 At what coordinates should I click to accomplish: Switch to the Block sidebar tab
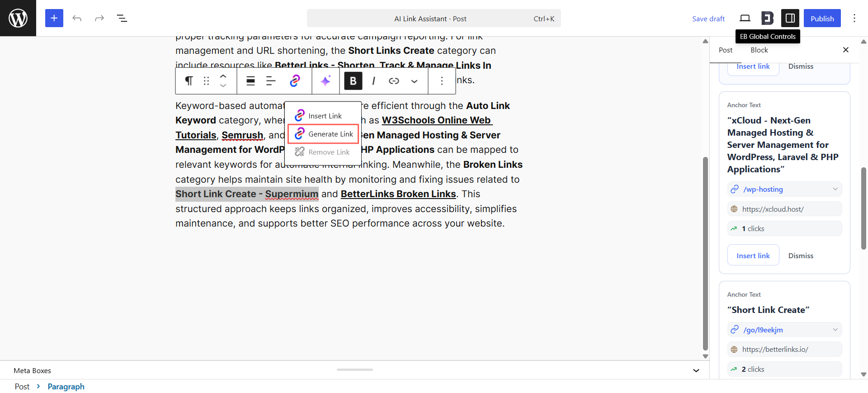[759, 50]
